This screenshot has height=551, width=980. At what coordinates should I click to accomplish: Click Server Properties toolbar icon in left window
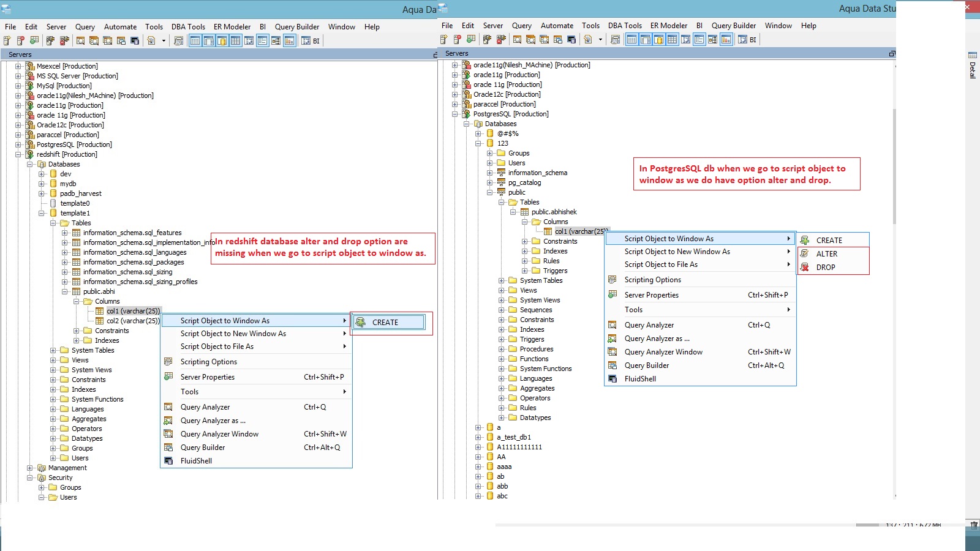click(x=34, y=41)
